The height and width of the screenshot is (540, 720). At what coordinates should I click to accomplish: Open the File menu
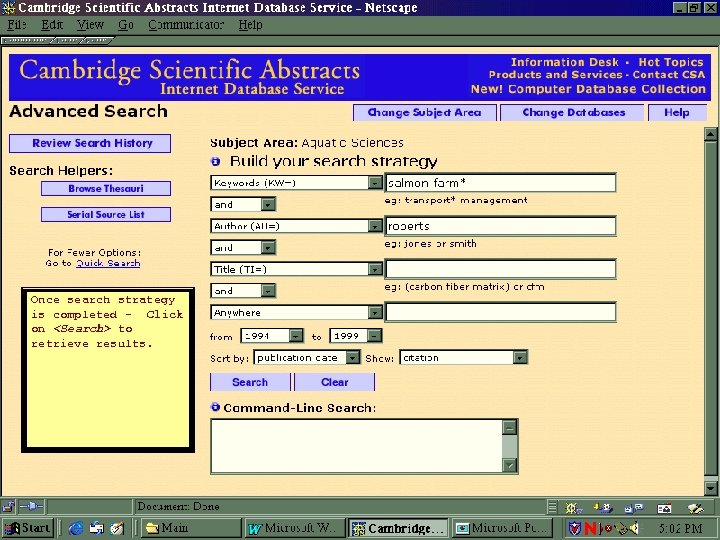17,25
